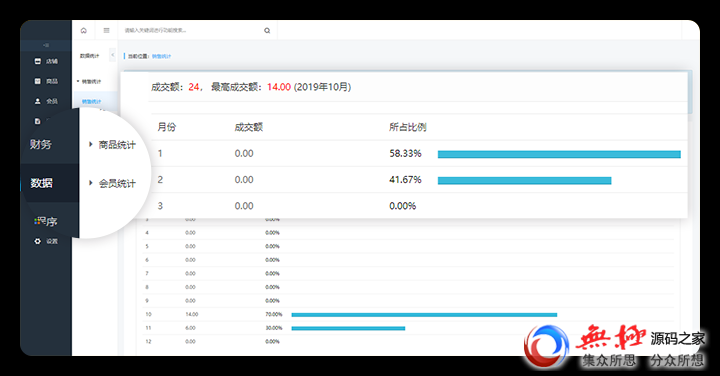Screen dimensions: 720x376
Task: Open the 商品 products sidebar icon
Action: pyautogui.click(x=38, y=81)
